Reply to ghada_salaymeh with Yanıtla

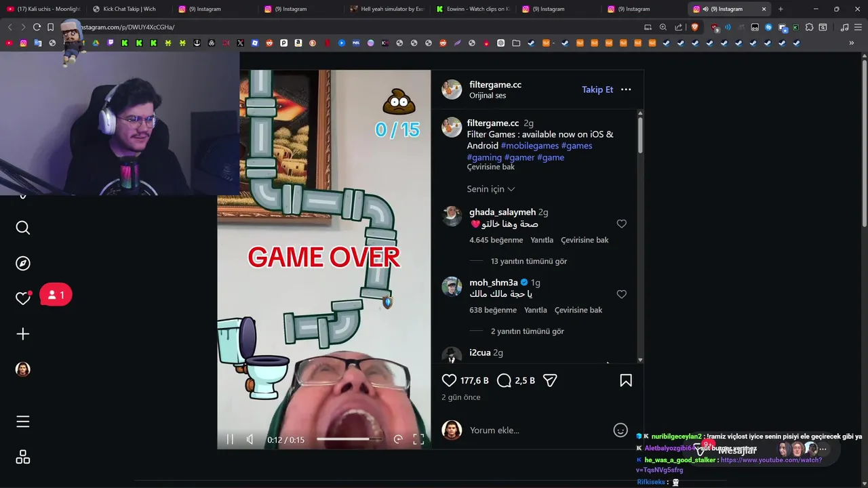point(542,240)
